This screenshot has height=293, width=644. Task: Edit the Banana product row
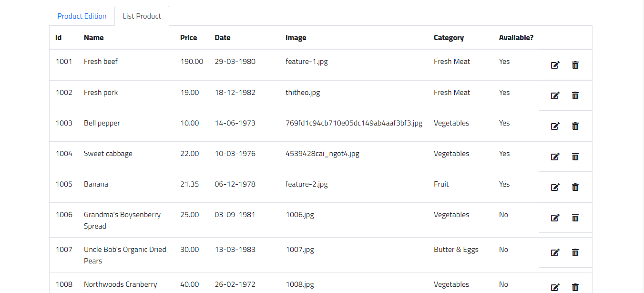(555, 187)
